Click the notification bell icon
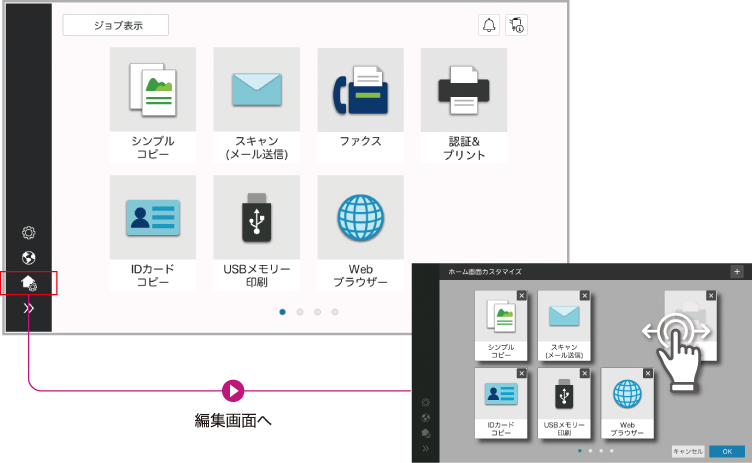This screenshot has width=752, height=463. [x=489, y=26]
